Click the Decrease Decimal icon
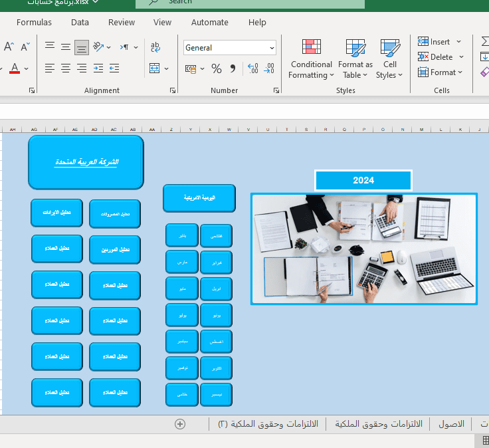The image size is (489, 448). click(x=269, y=68)
